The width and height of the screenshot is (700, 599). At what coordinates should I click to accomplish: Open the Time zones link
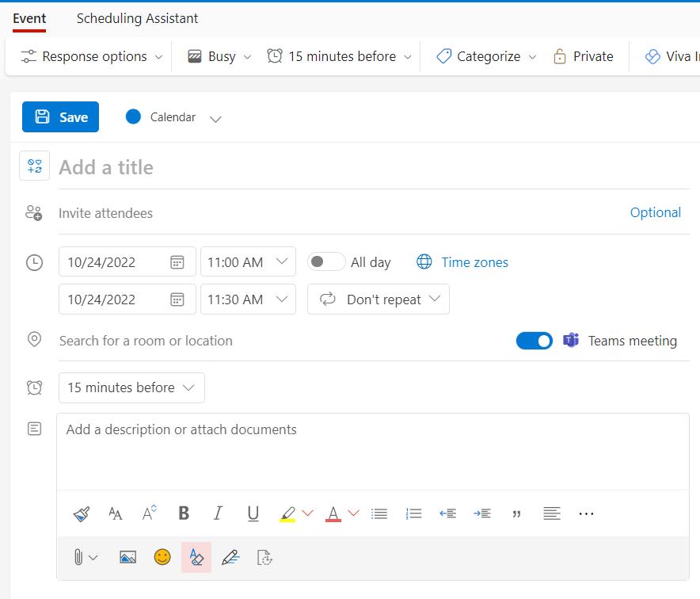click(x=474, y=262)
